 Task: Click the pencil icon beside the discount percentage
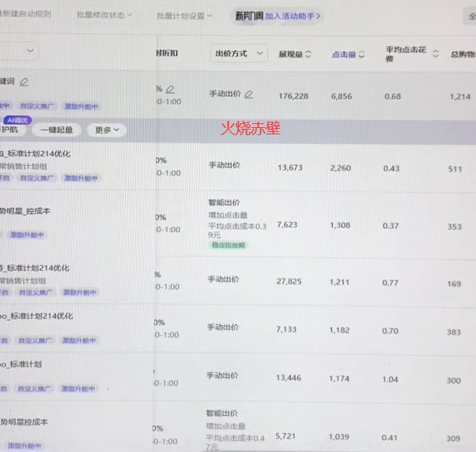(170, 89)
